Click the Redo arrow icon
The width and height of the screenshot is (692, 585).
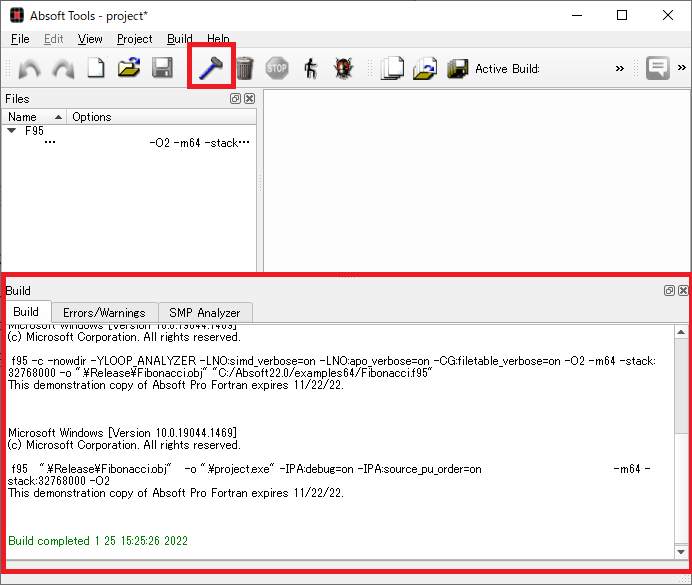tap(63, 69)
